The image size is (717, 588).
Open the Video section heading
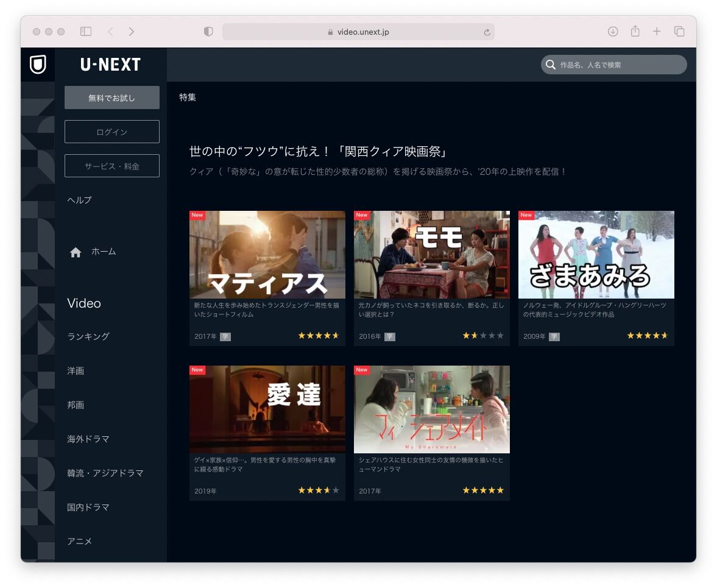[x=83, y=303]
